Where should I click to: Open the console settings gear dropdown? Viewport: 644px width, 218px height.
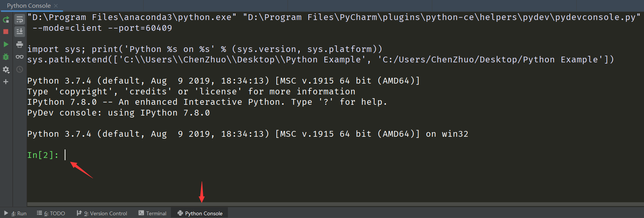coord(6,69)
